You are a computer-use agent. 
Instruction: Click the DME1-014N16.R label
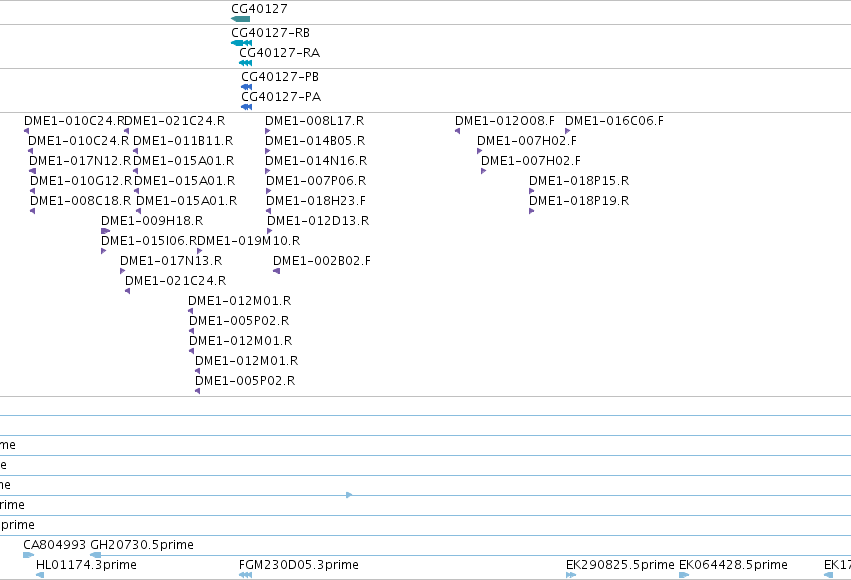[316, 161]
